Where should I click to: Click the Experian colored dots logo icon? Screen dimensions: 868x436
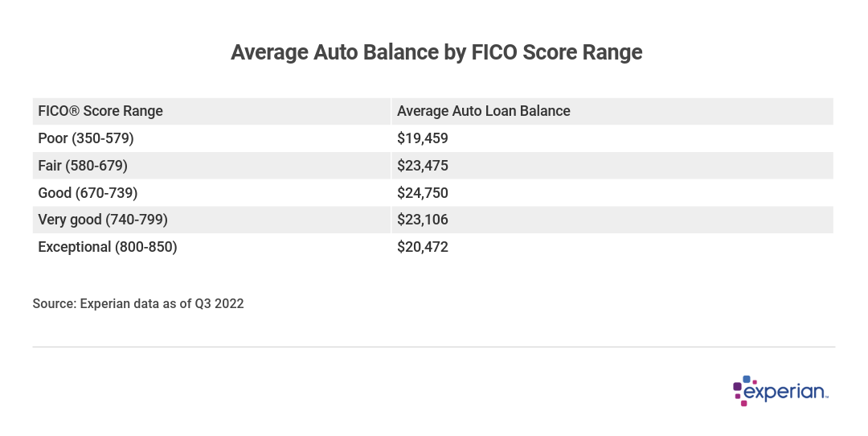(742, 389)
